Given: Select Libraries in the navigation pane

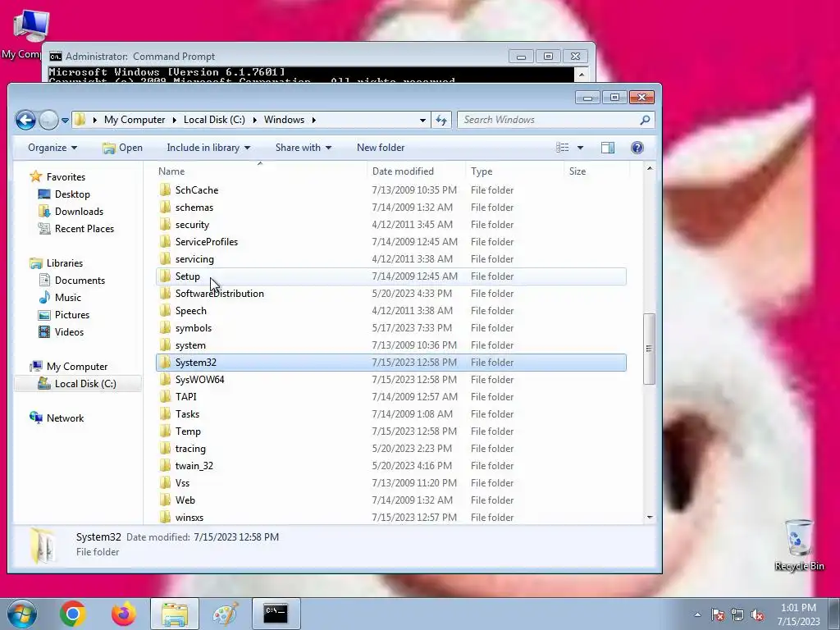Looking at the screenshot, I should (x=64, y=263).
